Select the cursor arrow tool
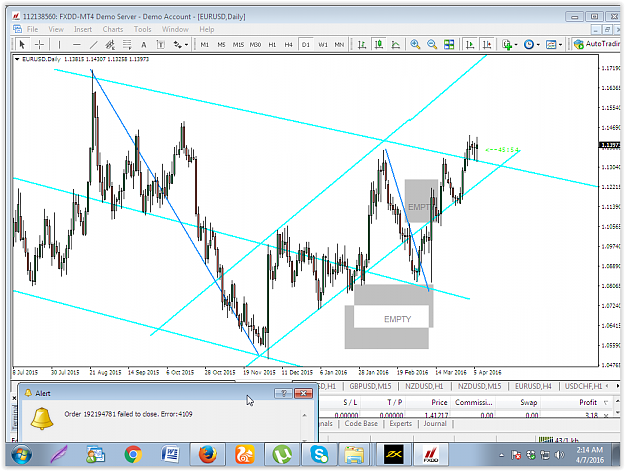Viewport: 625px width, 471px height. pyautogui.click(x=22, y=45)
